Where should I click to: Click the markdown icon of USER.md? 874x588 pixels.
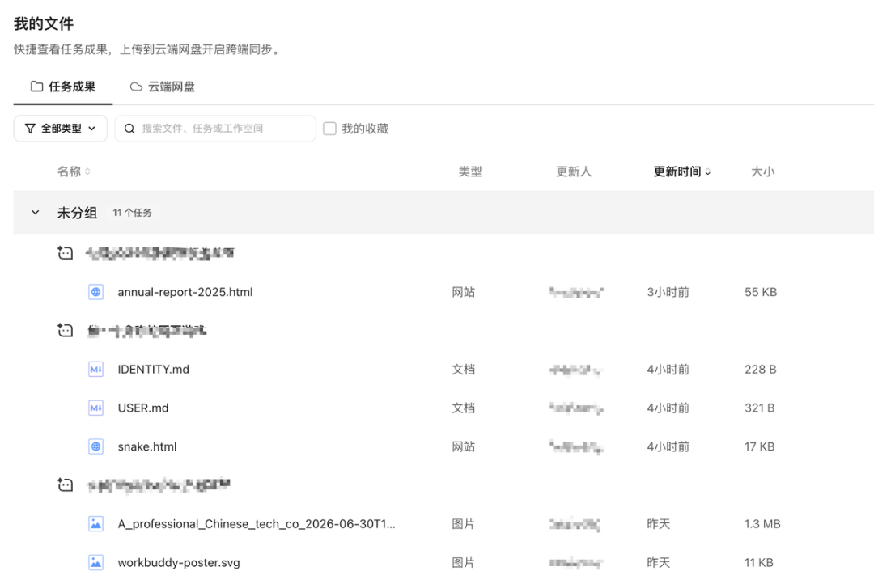click(x=95, y=408)
